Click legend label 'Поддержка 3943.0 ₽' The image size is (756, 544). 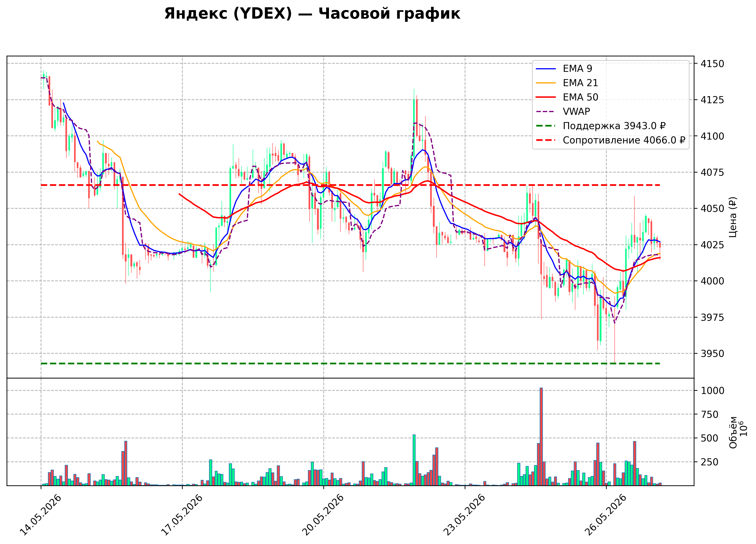[614, 126]
